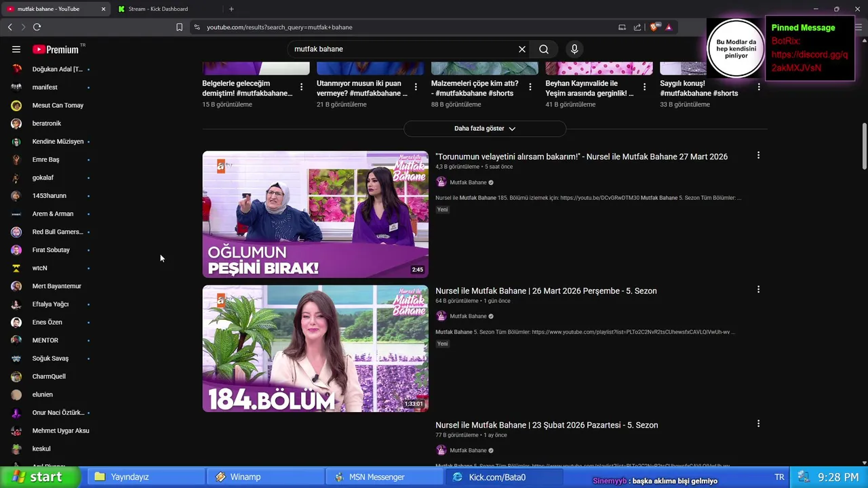This screenshot has height=488, width=868.
Task: Open a new browser tab with plus
Action: (231, 9)
